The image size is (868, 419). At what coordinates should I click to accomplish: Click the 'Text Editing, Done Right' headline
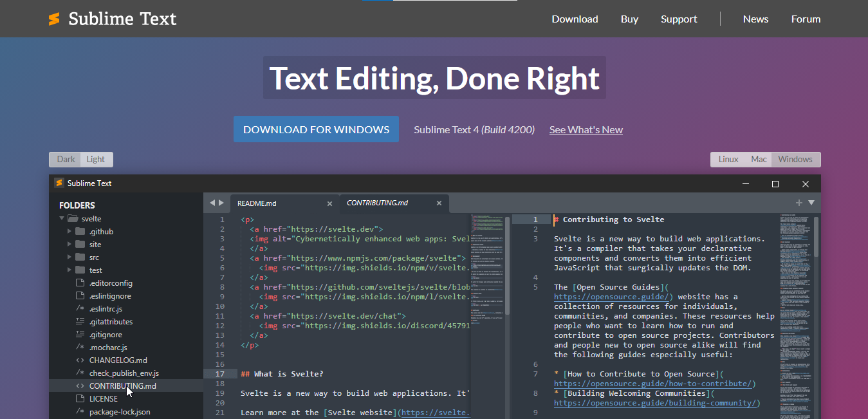click(434, 78)
